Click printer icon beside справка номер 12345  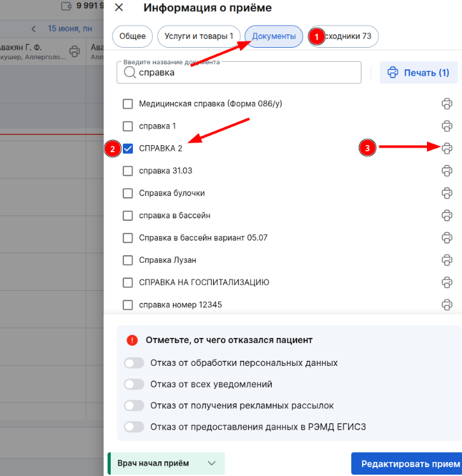[x=447, y=305]
